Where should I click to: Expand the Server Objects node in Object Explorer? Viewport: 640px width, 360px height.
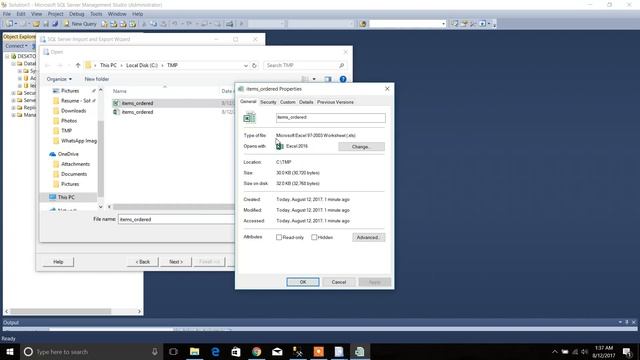point(13,100)
